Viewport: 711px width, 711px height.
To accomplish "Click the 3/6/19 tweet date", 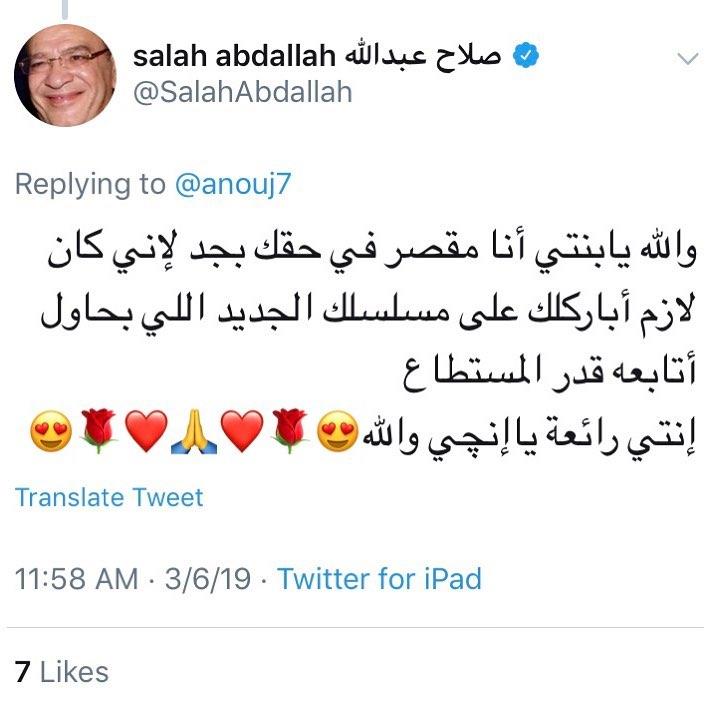I will point(215,579).
